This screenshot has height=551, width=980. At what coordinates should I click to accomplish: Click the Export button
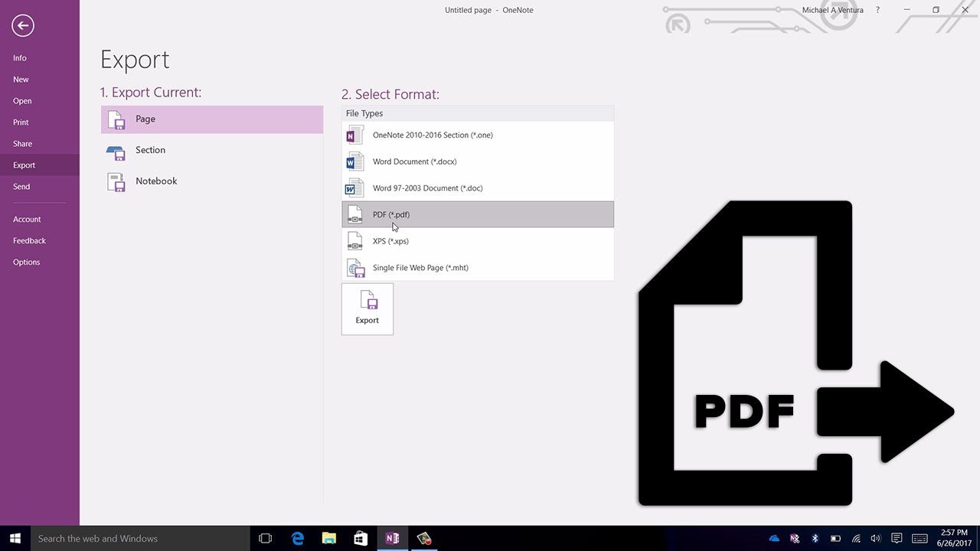pos(367,309)
